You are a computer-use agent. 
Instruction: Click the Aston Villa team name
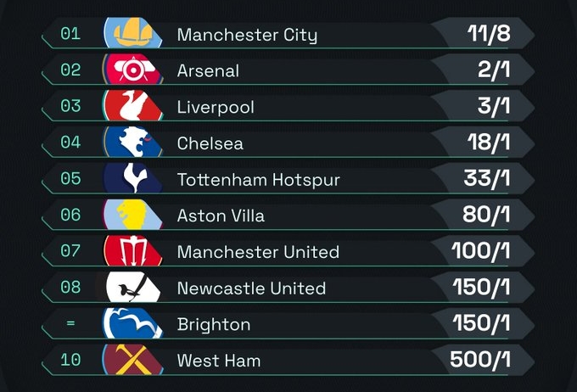click(x=221, y=216)
